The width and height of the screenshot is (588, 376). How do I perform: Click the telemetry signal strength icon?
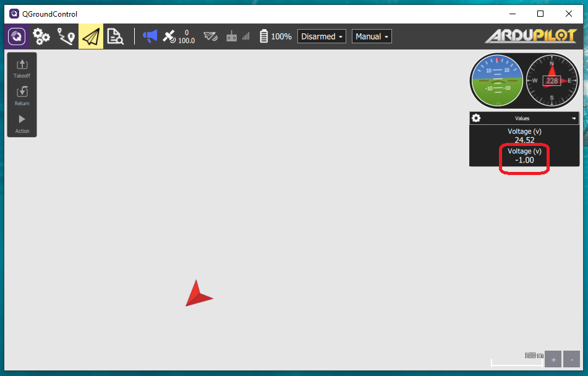[x=210, y=36]
